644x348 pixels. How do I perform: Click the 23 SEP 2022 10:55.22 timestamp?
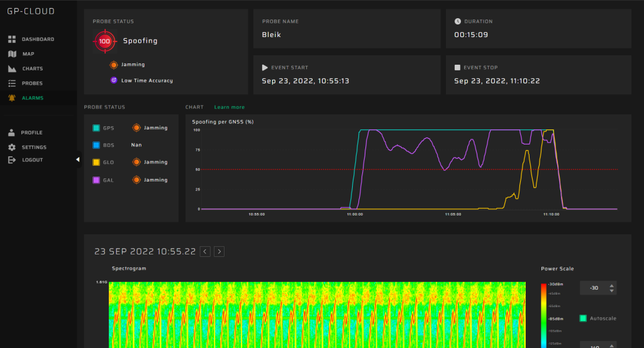(145, 251)
